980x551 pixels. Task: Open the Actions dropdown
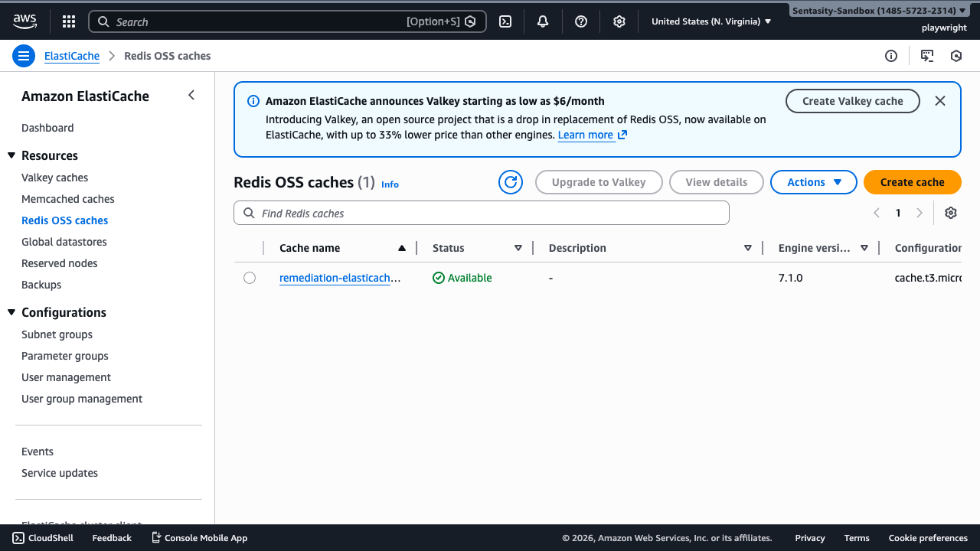point(813,181)
